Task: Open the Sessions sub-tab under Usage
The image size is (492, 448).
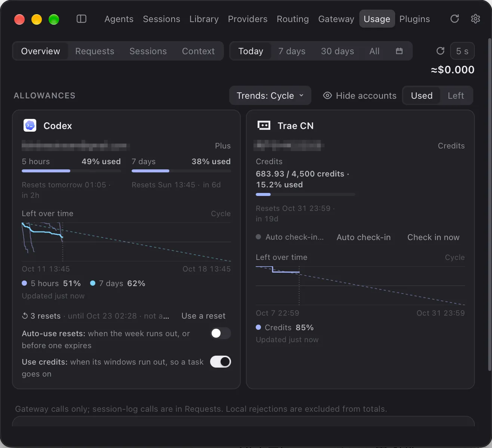Action: point(148,51)
